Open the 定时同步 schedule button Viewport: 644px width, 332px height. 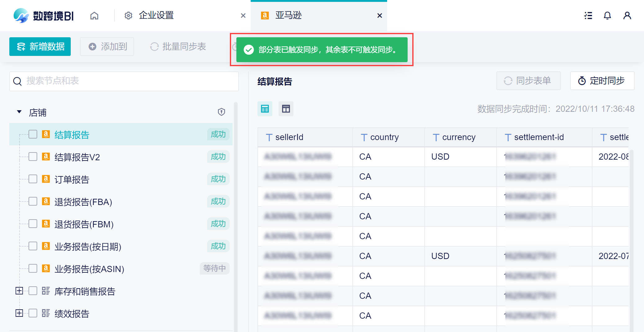602,81
